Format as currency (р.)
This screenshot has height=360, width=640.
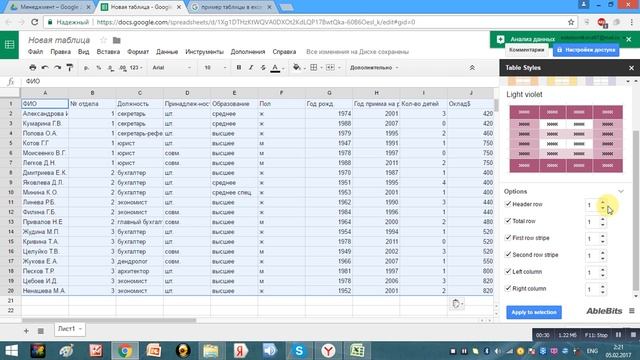coord(86,68)
